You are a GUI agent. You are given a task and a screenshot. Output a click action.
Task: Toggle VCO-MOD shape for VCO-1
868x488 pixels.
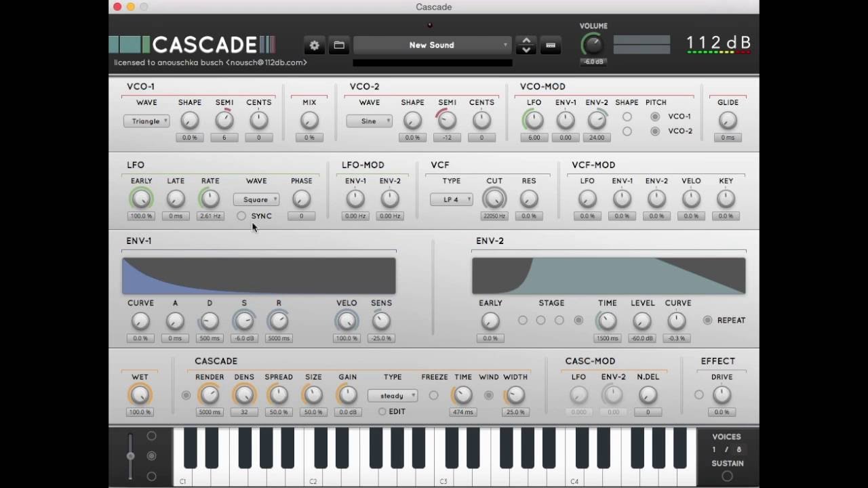coord(627,117)
